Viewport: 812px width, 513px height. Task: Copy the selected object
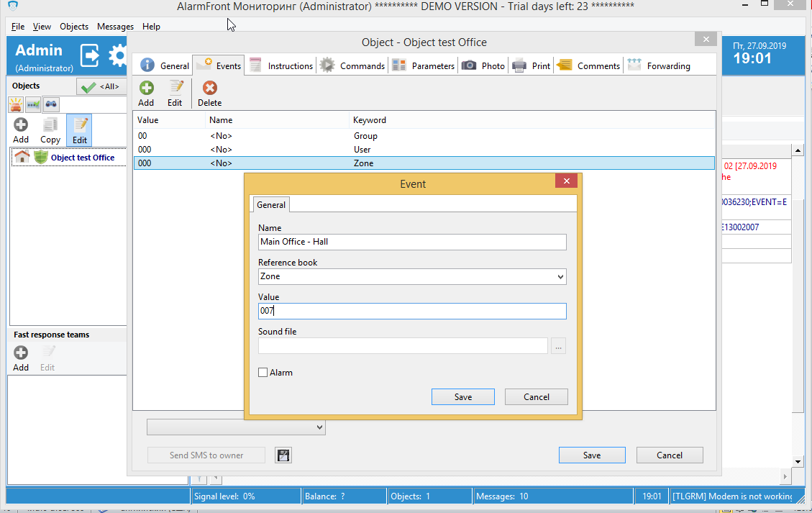50,130
